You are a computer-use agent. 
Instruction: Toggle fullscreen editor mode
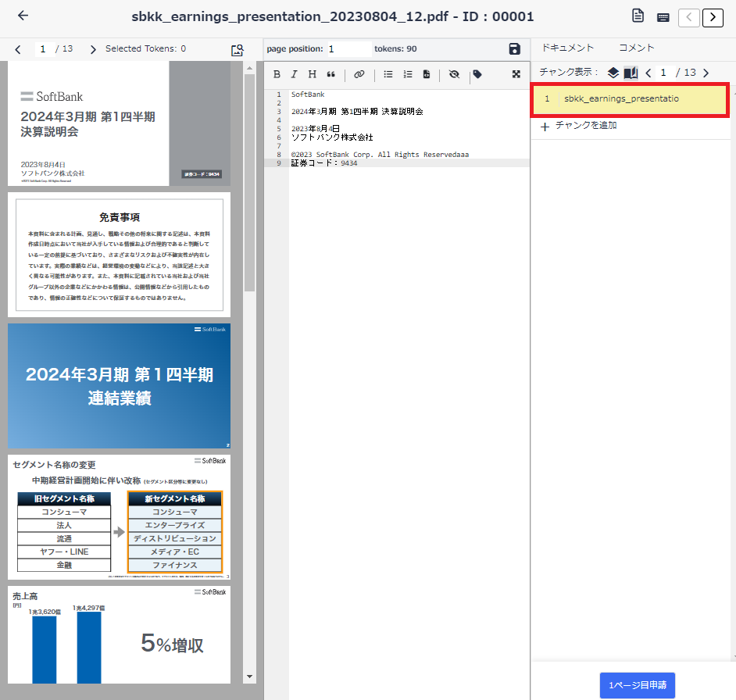coord(516,74)
